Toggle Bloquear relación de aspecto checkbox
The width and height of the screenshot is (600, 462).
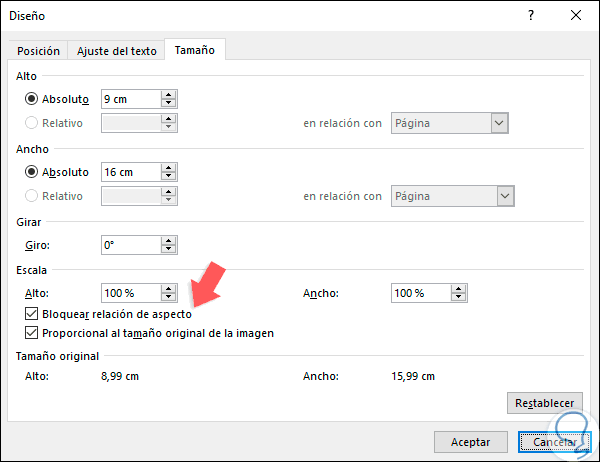tap(32, 314)
